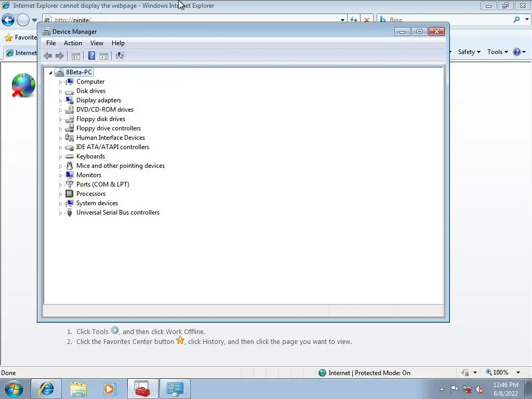Select the Mice and other pointing devices icon
Screen dimensions: 532x399
click(69, 166)
